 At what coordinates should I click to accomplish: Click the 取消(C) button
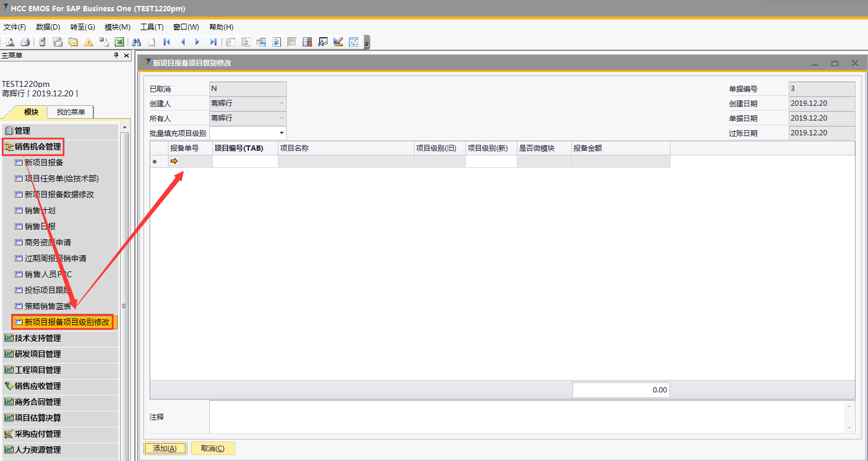213,448
